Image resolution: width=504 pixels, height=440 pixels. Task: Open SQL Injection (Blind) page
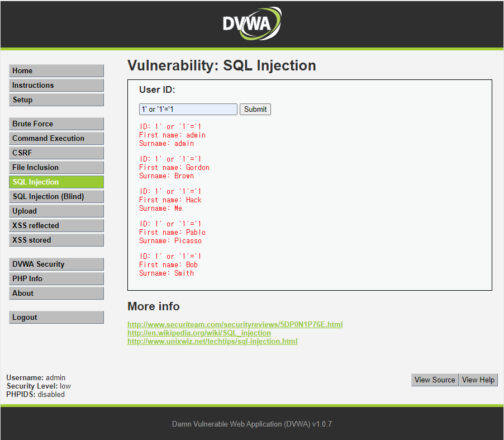click(x=56, y=197)
